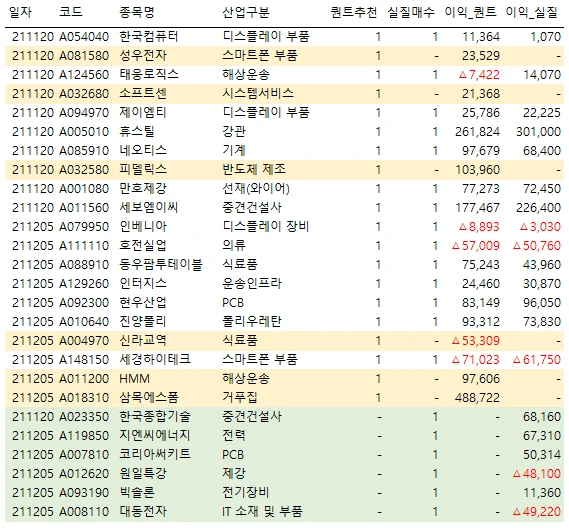Click the 강관 industry cell
569x528 pixels.
[x=234, y=131]
